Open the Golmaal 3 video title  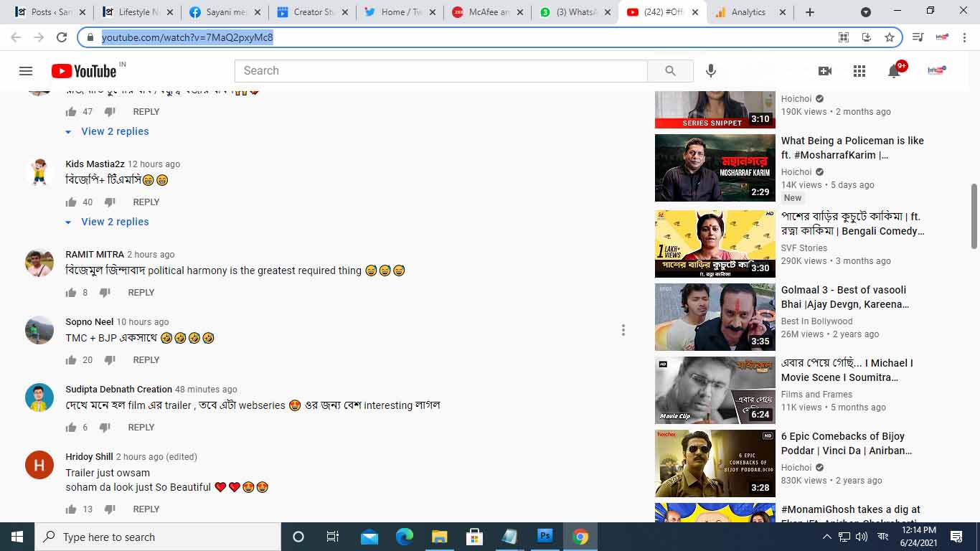click(x=845, y=297)
